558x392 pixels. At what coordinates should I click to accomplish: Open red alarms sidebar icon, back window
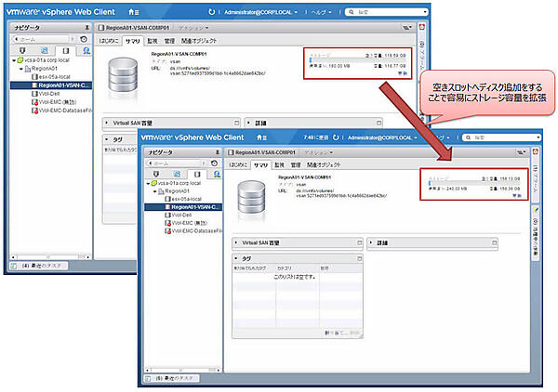(421, 27)
